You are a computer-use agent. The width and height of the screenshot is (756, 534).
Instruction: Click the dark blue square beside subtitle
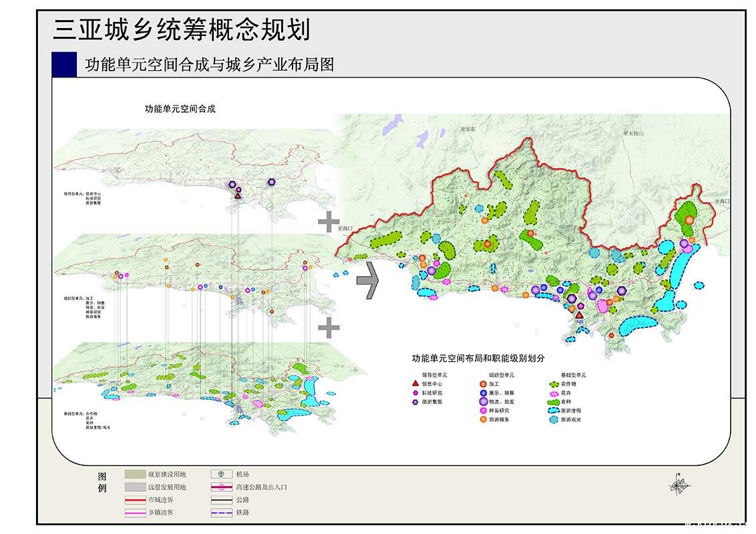[x=64, y=64]
